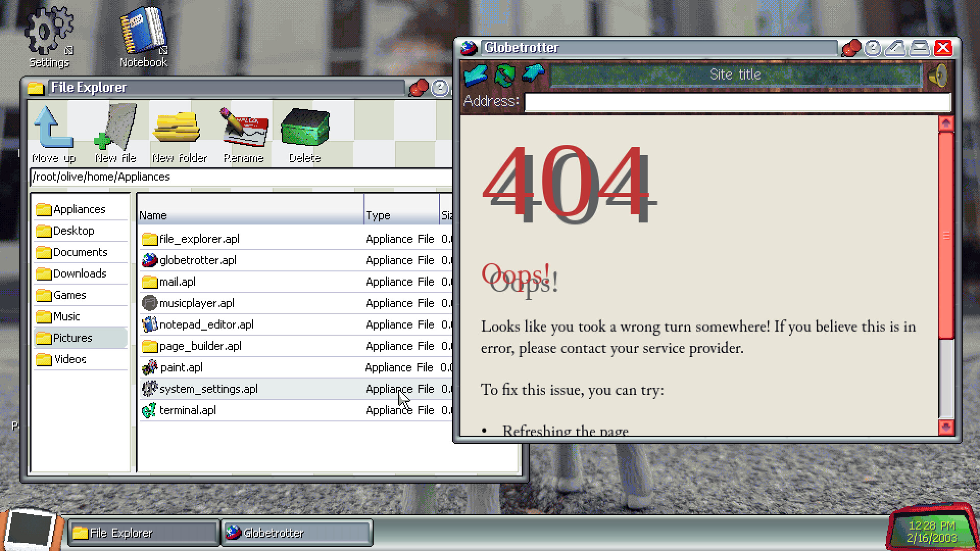
Task: Click the green Delete sponge icon
Action: pos(304,128)
